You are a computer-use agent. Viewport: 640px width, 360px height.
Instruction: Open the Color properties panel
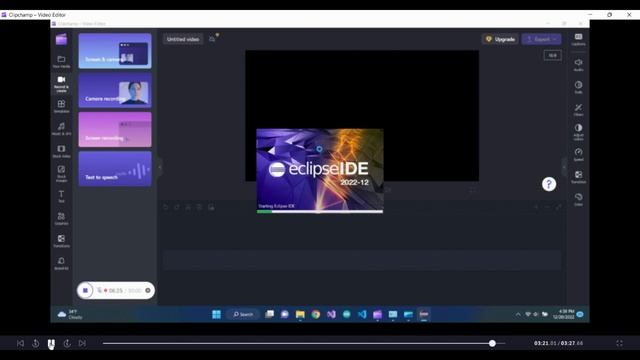pos(578,200)
